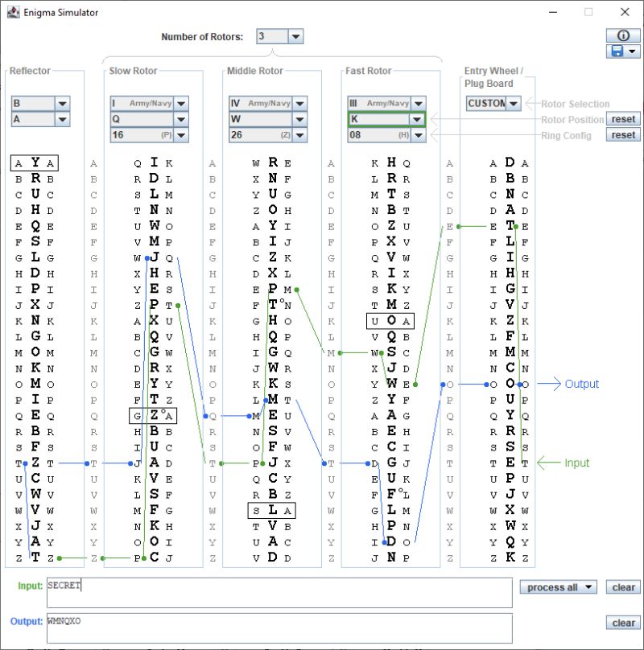Open the Fast Rotor ring config dropdown showing 08

coord(416,135)
